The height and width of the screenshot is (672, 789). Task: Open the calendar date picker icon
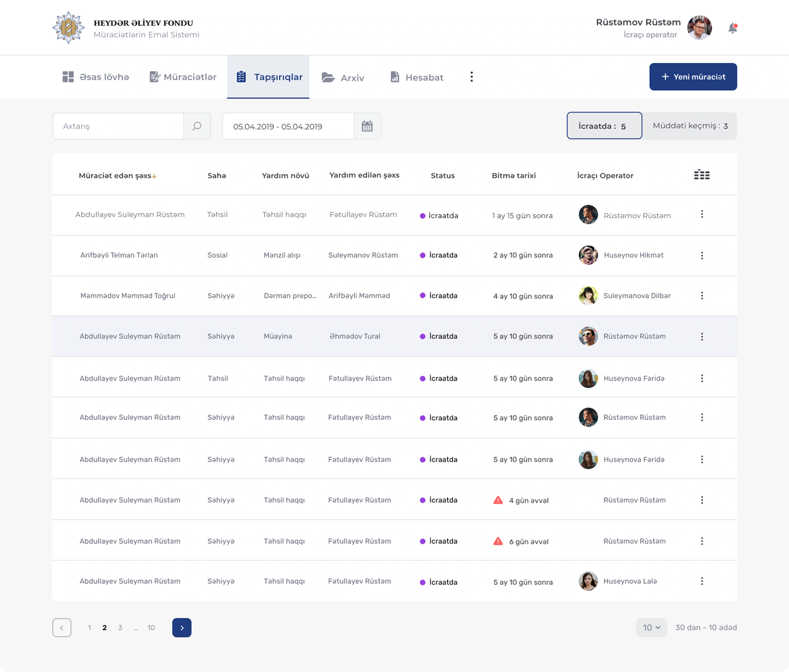367,126
